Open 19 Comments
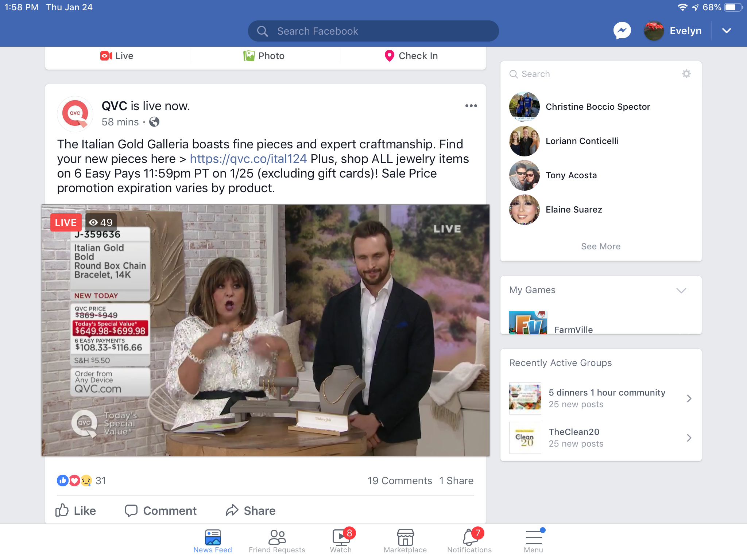 (x=399, y=481)
